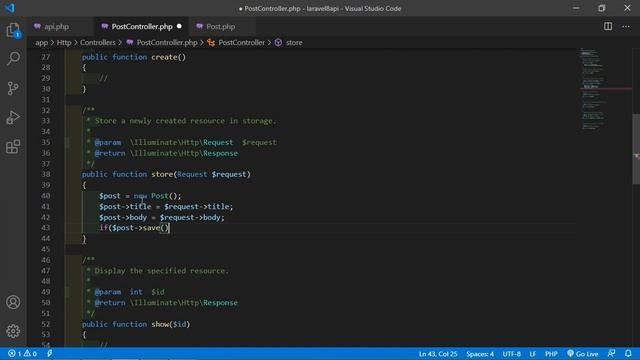Click 'if($post->save()' on line 43

(134, 228)
